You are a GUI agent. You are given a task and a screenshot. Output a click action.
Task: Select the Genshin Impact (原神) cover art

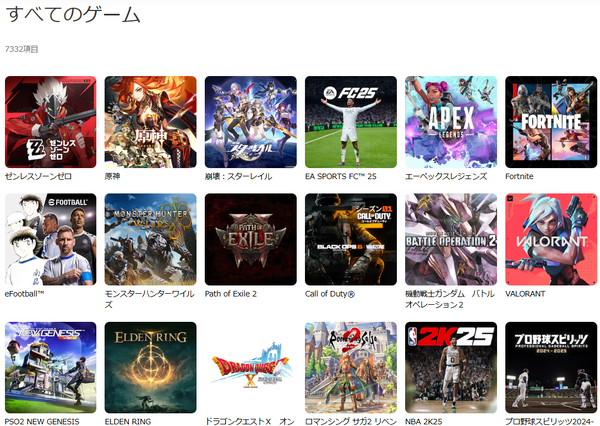[x=150, y=122]
